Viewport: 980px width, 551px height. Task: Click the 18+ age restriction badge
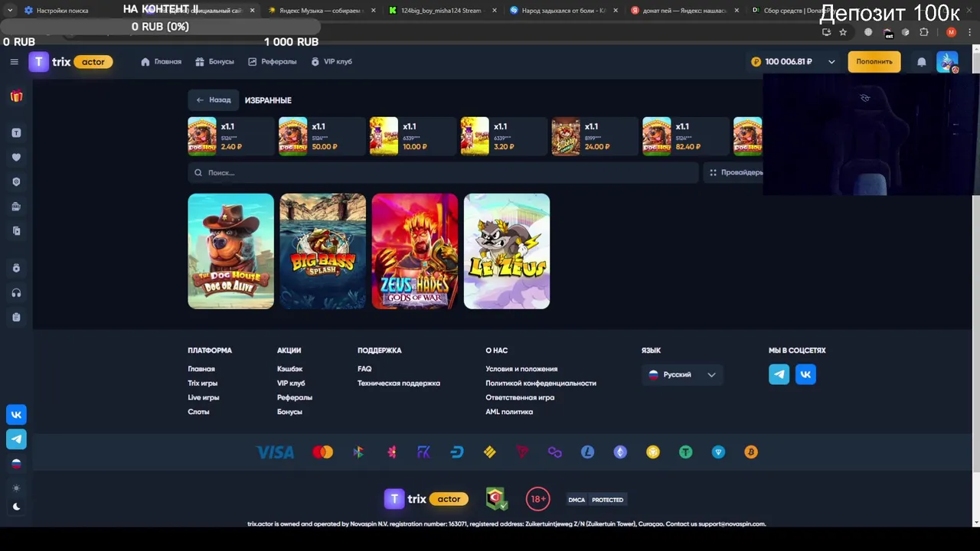538,499
